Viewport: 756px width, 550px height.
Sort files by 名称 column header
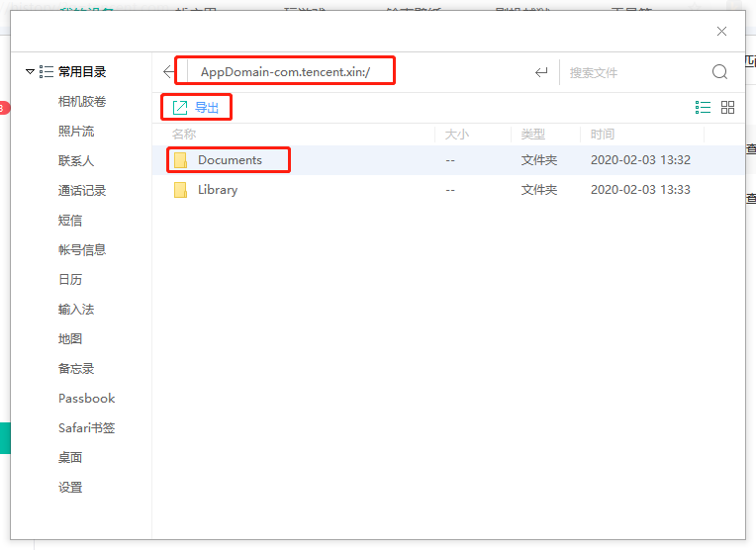pyautogui.click(x=184, y=135)
